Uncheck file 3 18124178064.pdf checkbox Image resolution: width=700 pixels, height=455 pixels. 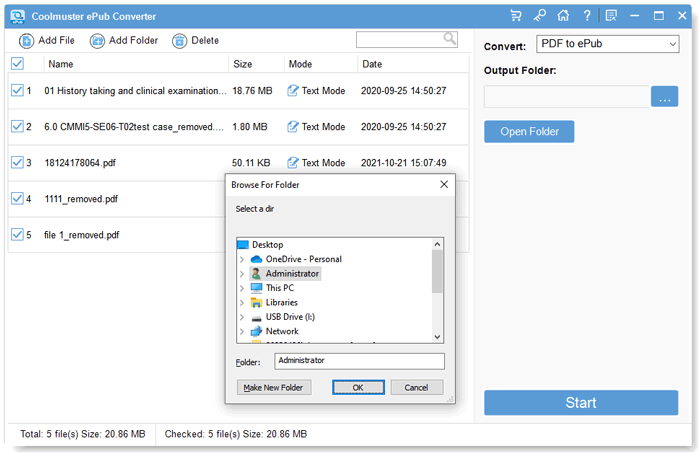pyautogui.click(x=17, y=163)
